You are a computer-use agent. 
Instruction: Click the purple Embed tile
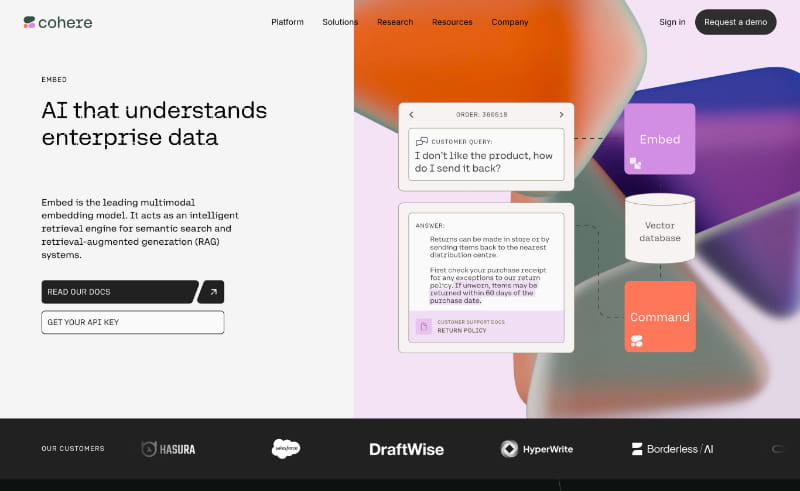[659, 139]
